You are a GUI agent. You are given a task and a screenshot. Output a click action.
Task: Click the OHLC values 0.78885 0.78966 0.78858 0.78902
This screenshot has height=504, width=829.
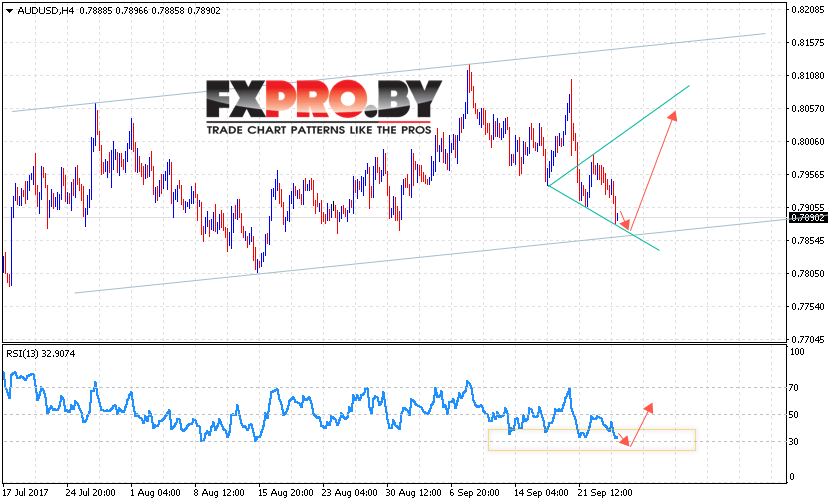[150, 11]
